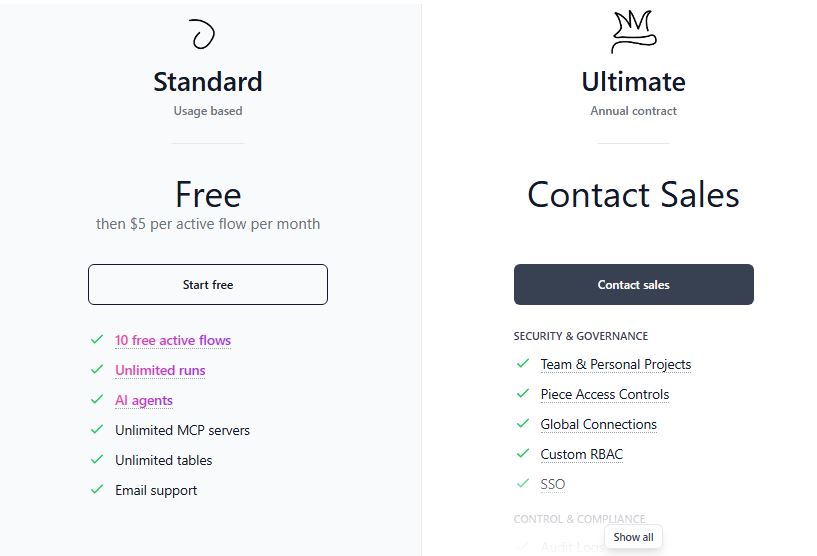This screenshot has width=817, height=556.
Task: Click checkmark beside AI agents
Action: [x=97, y=400]
